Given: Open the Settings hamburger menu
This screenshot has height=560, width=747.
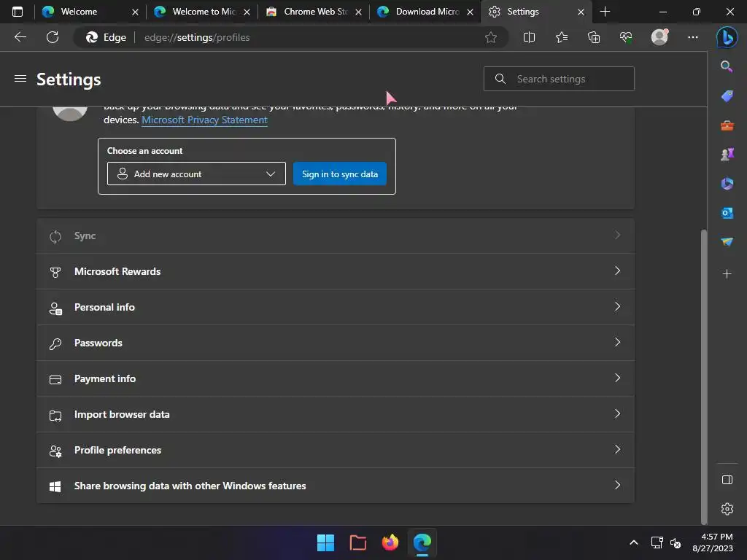Looking at the screenshot, I should (x=20, y=79).
